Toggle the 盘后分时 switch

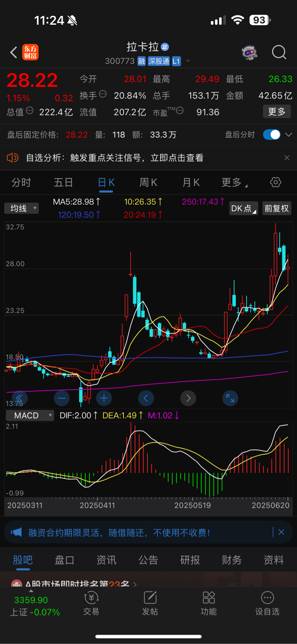[x=271, y=135]
